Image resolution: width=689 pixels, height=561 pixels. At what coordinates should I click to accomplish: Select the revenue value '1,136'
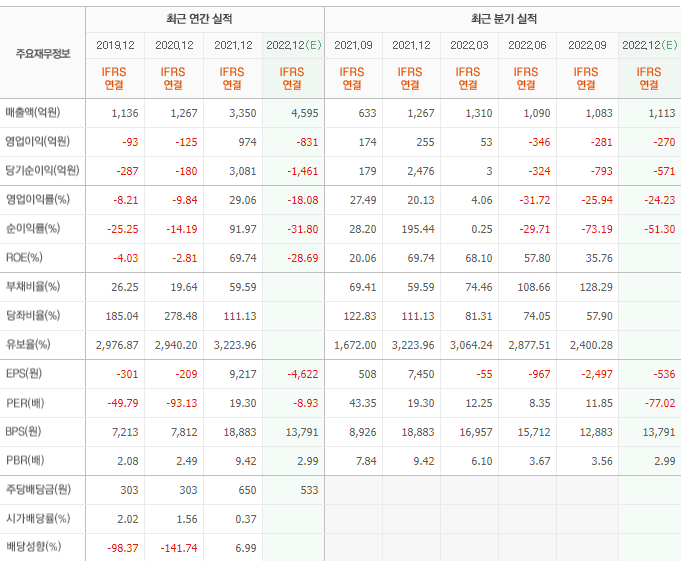pyautogui.click(x=125, y=113)
